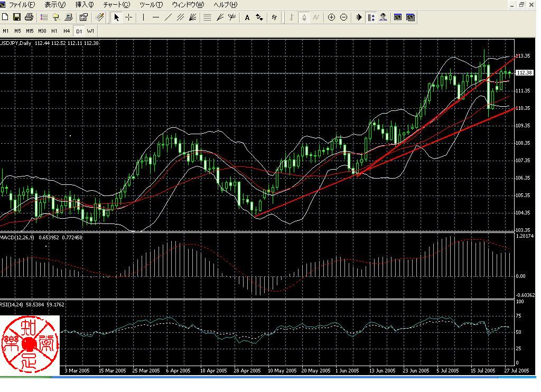
Task: Open the Expert Advisors icon
Action: [383, 17]
